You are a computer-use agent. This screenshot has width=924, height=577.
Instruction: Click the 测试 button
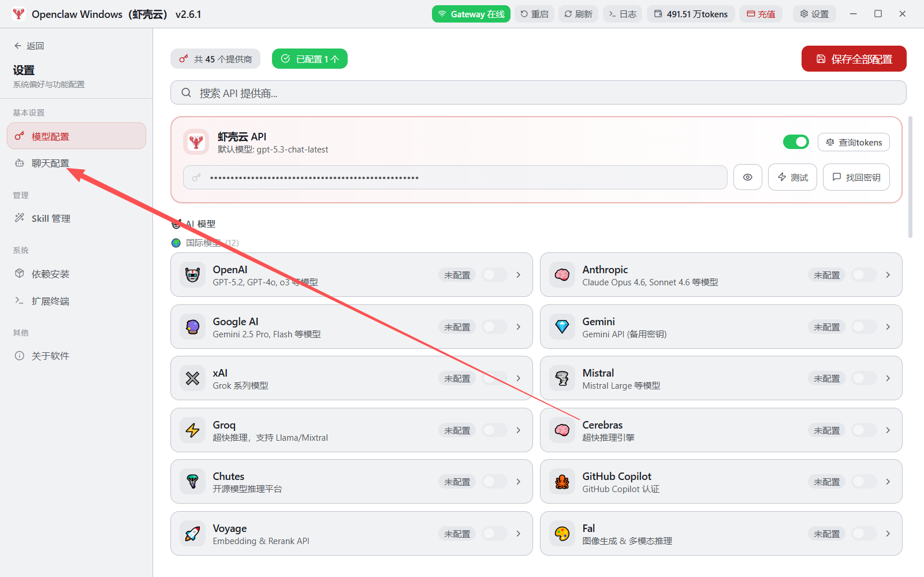[792, 177]
